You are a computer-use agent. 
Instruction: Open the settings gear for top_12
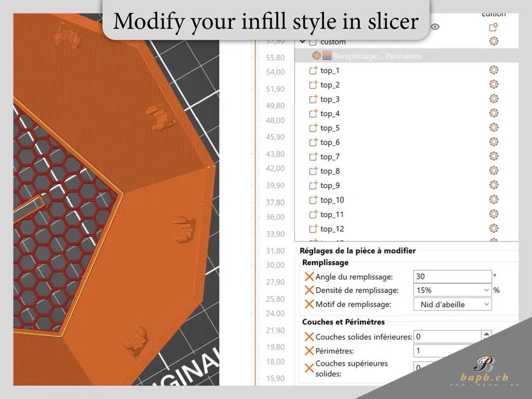coord(494,228)
